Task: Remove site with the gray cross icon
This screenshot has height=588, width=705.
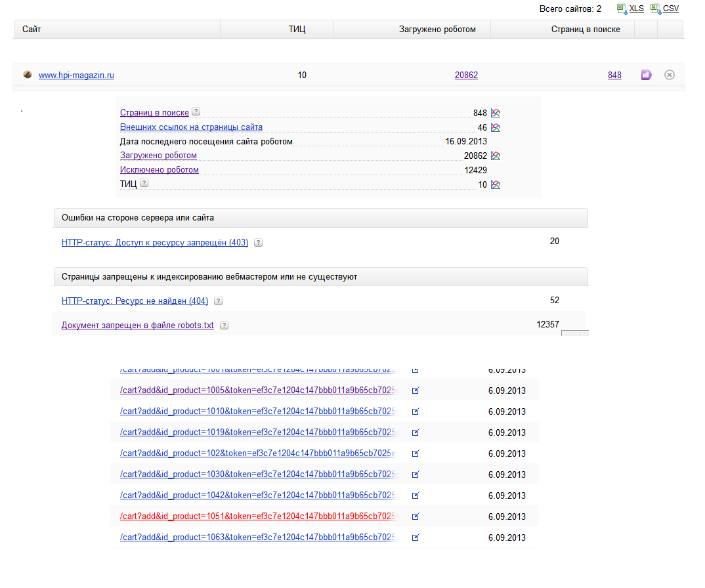Action: point(670,75)
